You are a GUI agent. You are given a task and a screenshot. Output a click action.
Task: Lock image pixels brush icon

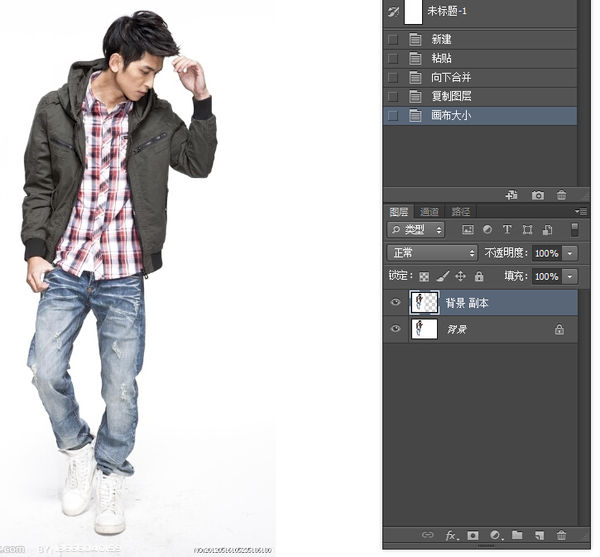coord(442,276)
